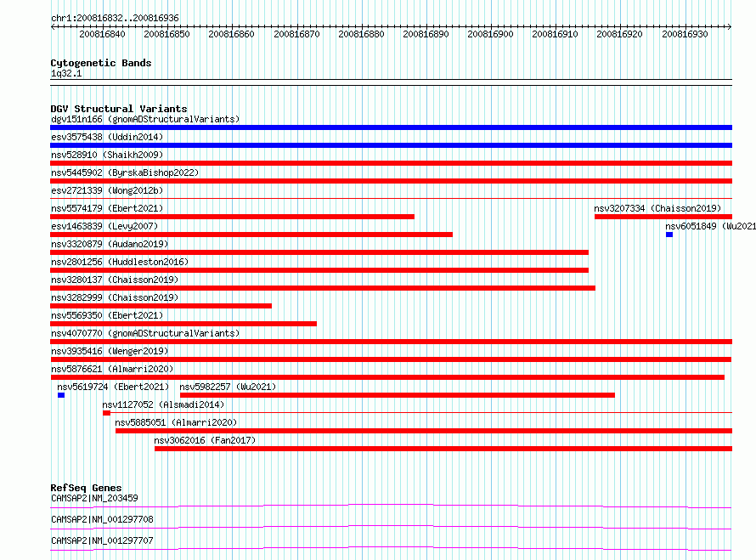Select the Cytogenetic Bands track title
The width and height of the screenshot is (756, 560).
click(101, 63)
